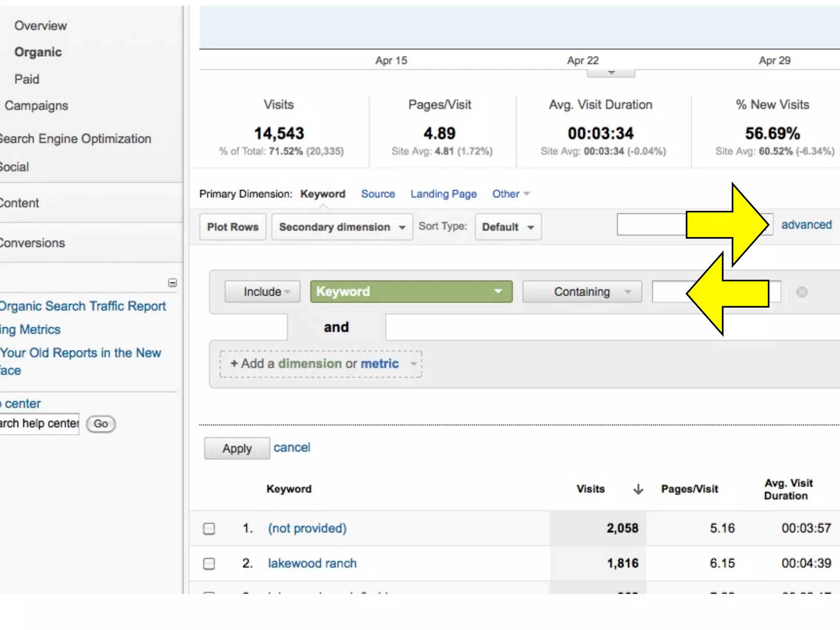
Task: Collapse the chart with tab arrow
Action: (x=611, y=73)
